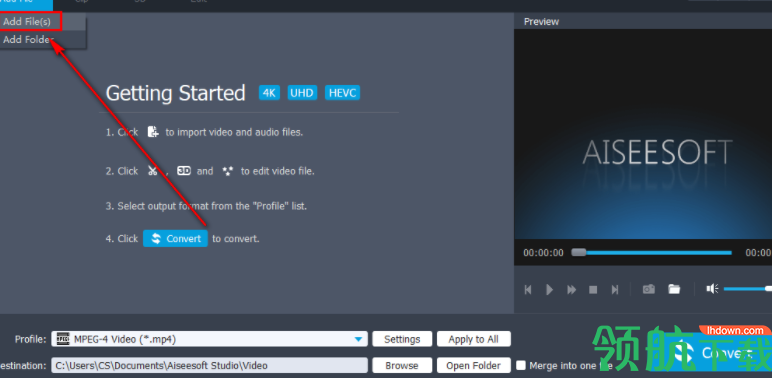This screenshot has width=772, height=378.
Task: Choose Add Folder from the dropdown menu
Action: tap(43, 40)
